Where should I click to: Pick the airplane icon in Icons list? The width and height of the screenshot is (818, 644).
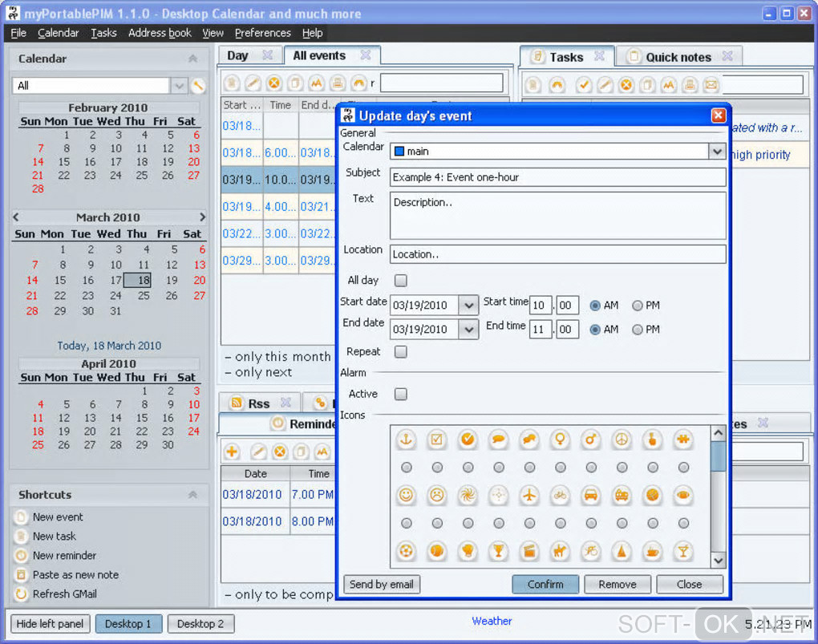pyautogui.click(x=529, y=496)
